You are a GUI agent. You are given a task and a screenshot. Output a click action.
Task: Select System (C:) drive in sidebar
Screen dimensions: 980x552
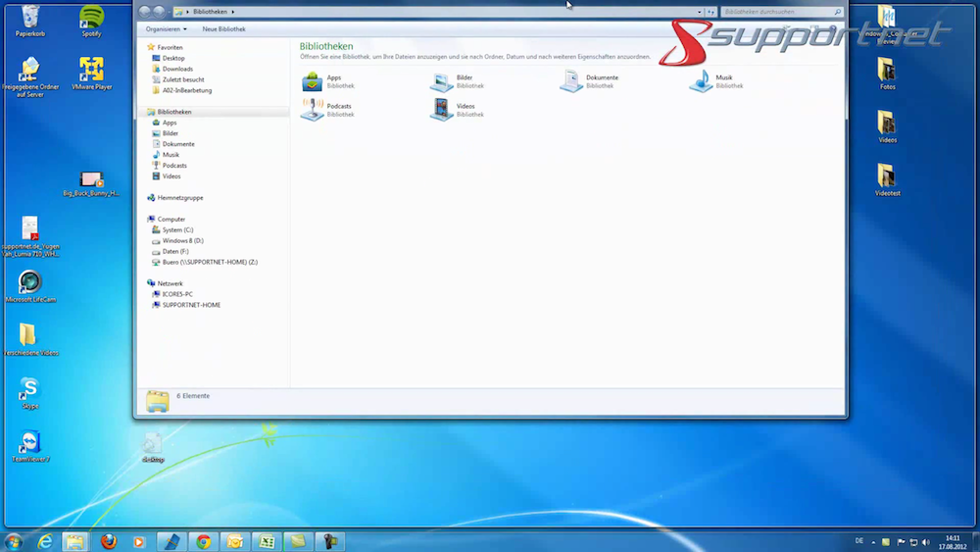click(177, 229)
